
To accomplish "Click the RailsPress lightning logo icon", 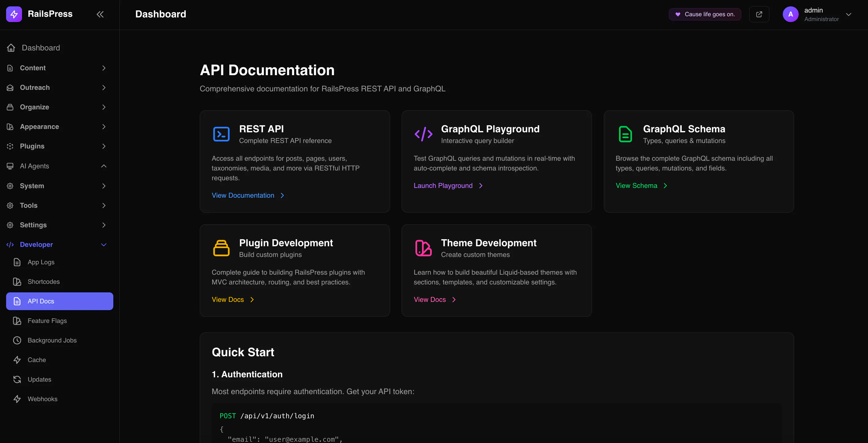I will click(14, 14).
